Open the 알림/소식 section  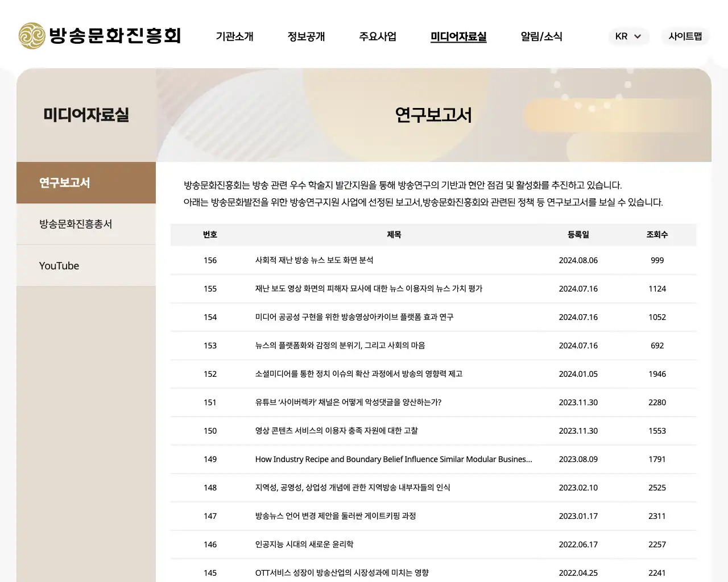pyautogui.click(x=541, y=36)
